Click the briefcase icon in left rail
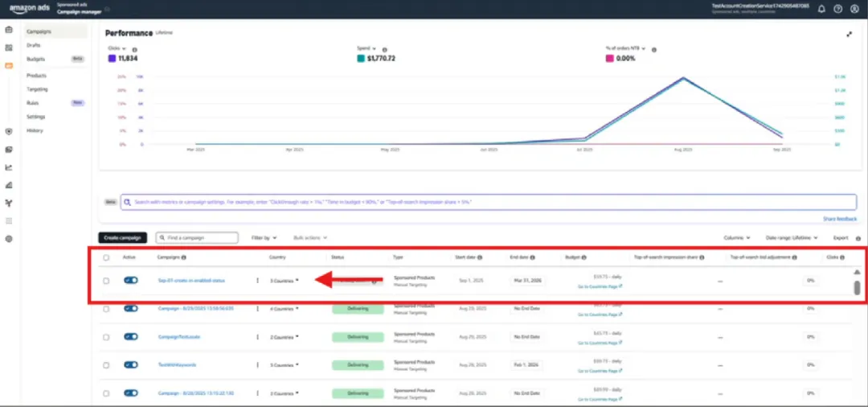Image resolution: width=868 pixels, height=407 pixels. (9, 30)
